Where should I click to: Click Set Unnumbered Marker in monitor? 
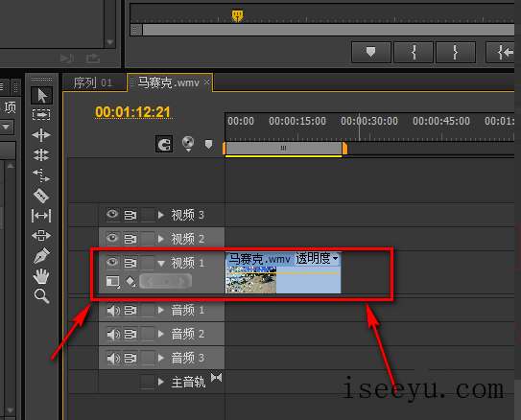pyautogui.click(x=370, y=52)
